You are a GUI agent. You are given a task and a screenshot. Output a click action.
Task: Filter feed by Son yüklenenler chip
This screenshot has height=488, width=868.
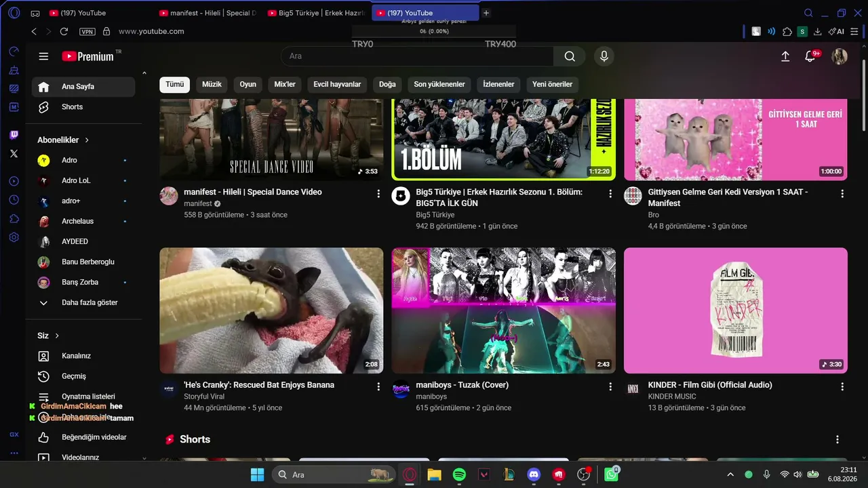439,84
